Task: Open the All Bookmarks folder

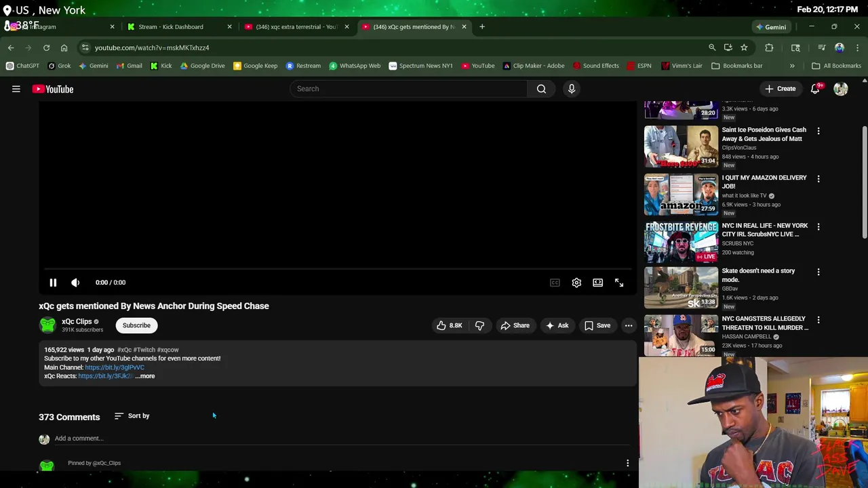Action: pyautogui.click(x=836, y=66)
